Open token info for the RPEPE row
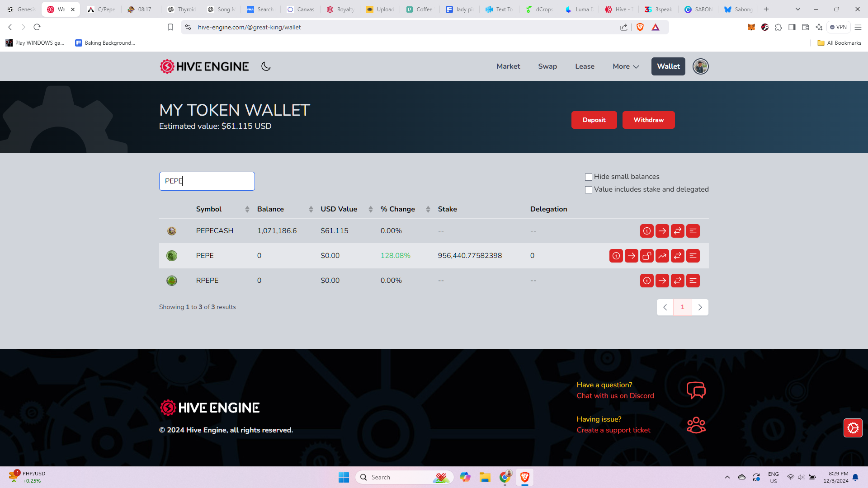Image resolution: width=868 pixels, height=488 pixels. pyautogui.click(x=647, y=281)
